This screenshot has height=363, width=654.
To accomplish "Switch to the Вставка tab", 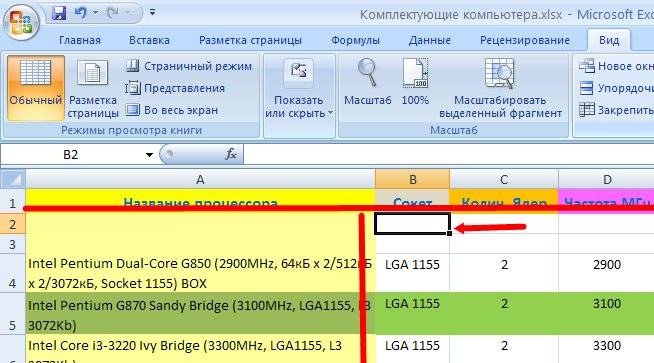I will point(149,40).
